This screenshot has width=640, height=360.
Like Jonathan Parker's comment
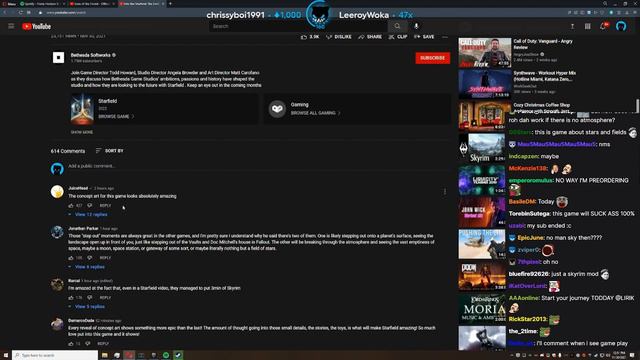pos(71,258)
